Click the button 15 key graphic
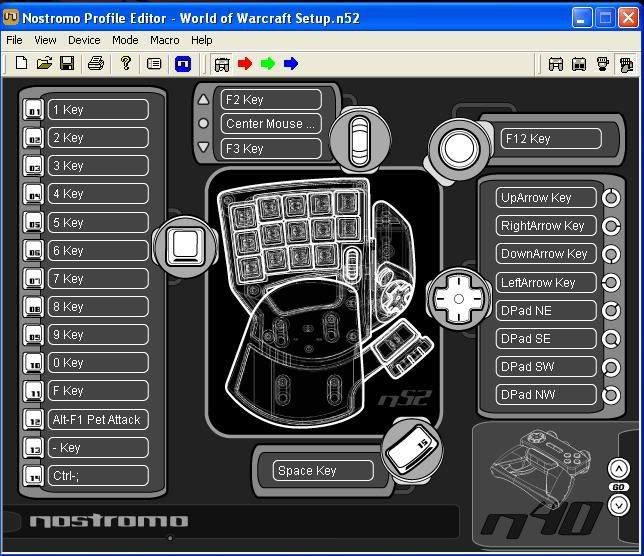The height and width of the screenshot is (556, 644). pos(412,451)
